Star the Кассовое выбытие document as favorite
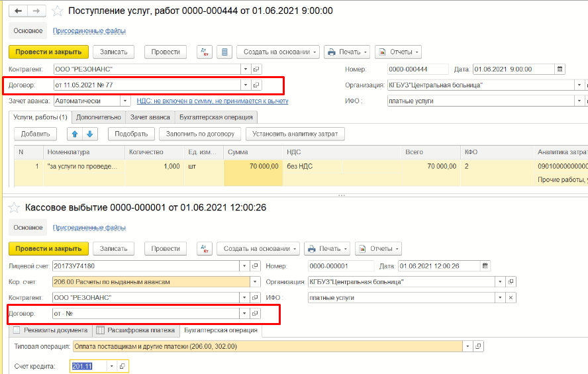Viewport: 588px width, 374px height. click(14, 208)
